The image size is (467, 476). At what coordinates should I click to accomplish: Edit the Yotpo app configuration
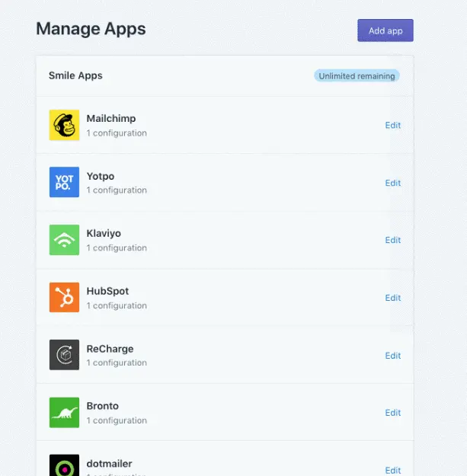pos(392,183)
